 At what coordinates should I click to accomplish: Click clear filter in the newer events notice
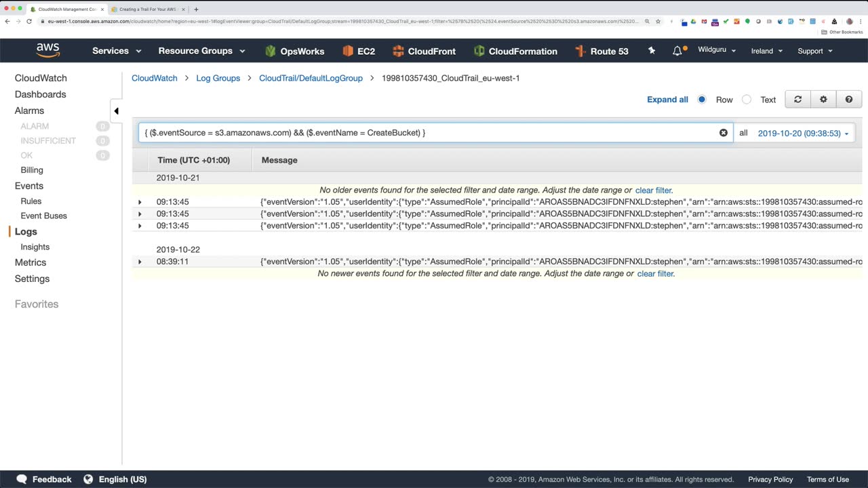[656, 274]
